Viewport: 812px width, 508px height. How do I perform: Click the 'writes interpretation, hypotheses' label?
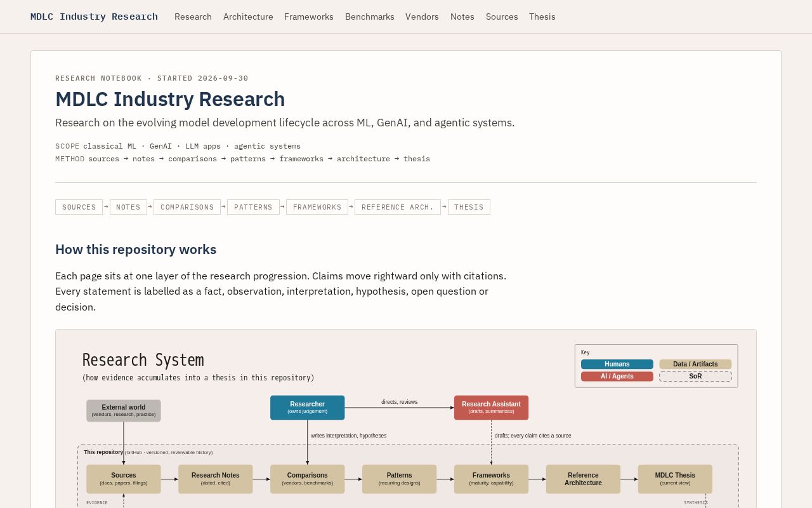[x=348, y=436]
